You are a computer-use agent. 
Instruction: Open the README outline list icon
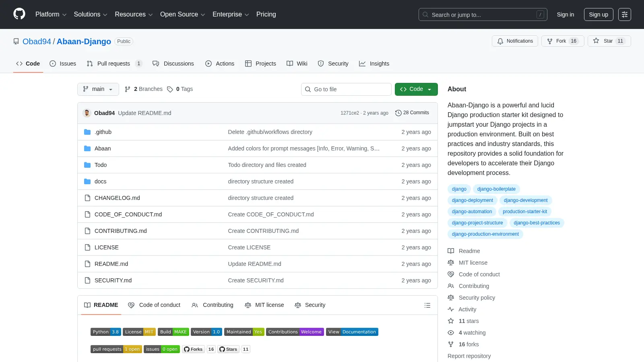point(427,305)
